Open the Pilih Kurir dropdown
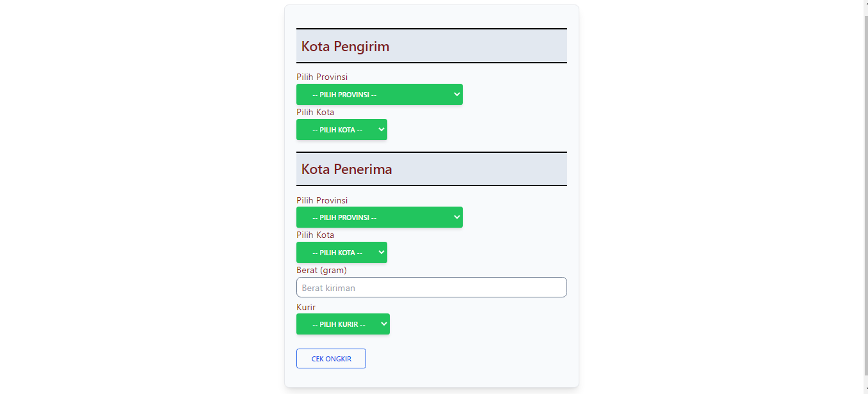 [342, 324]
